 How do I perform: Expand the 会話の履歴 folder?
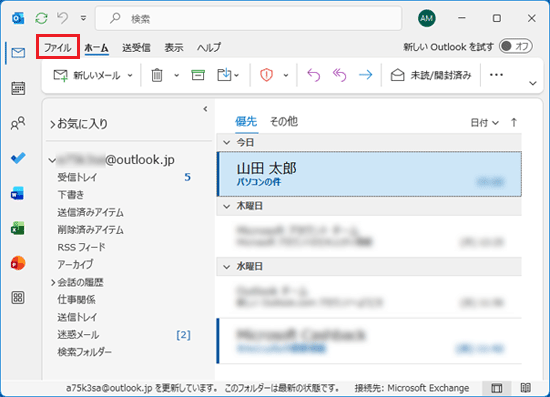point(53,282)
